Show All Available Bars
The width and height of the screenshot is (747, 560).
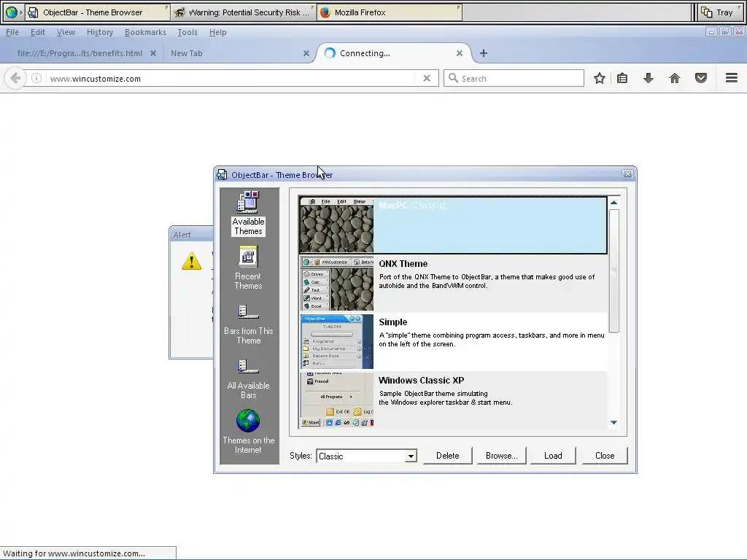click(248, 379)
